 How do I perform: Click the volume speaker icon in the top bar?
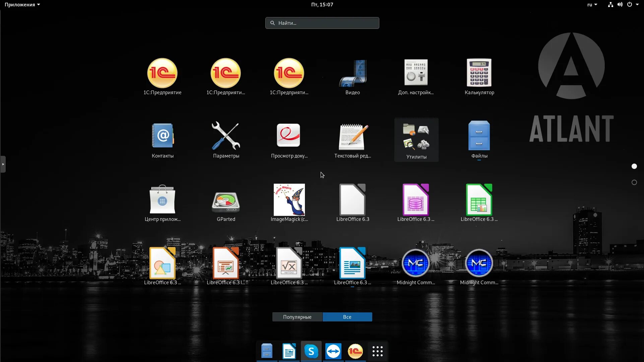click(x=620, y=5)
